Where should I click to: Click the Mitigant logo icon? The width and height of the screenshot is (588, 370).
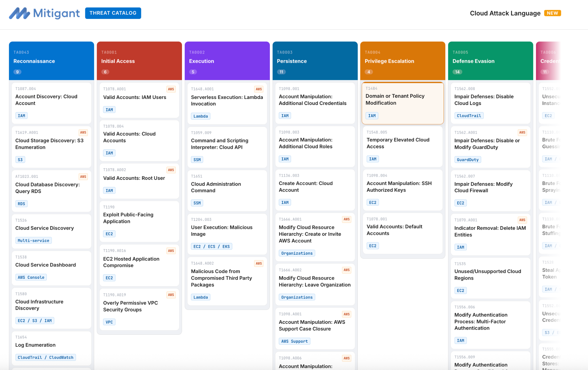[19, 13]
